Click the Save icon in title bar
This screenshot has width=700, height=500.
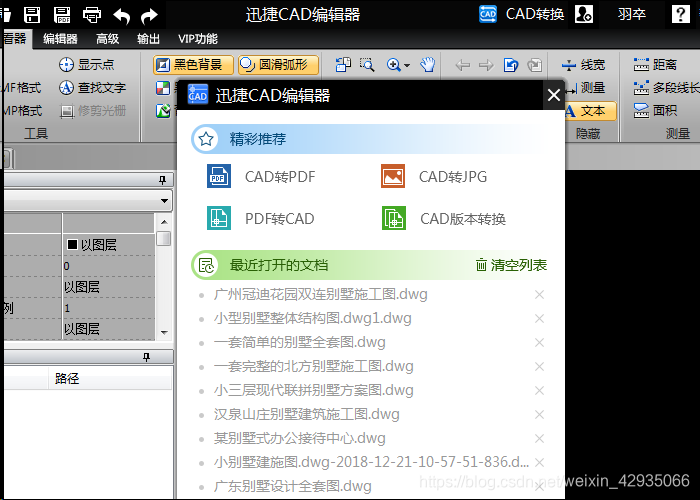(32, 15)
